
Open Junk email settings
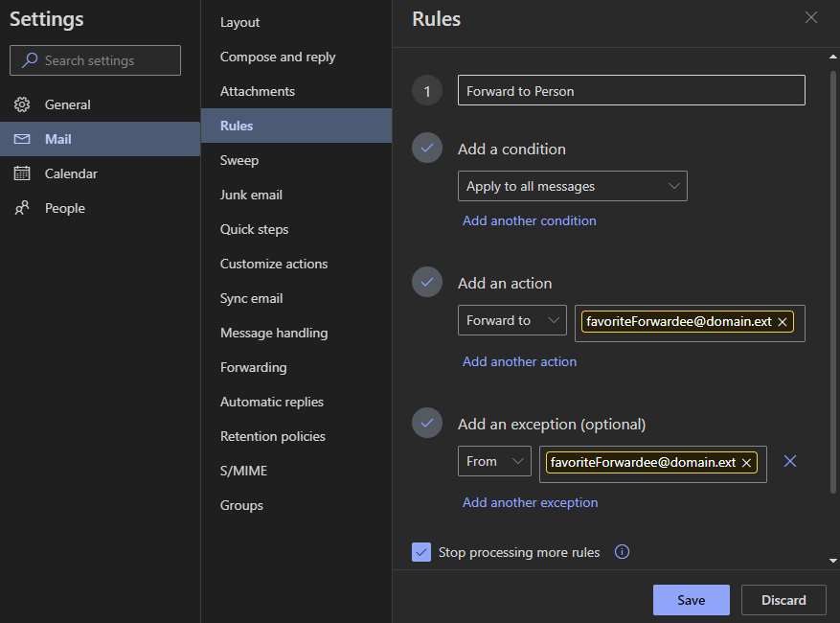click(x=296, y=195)
